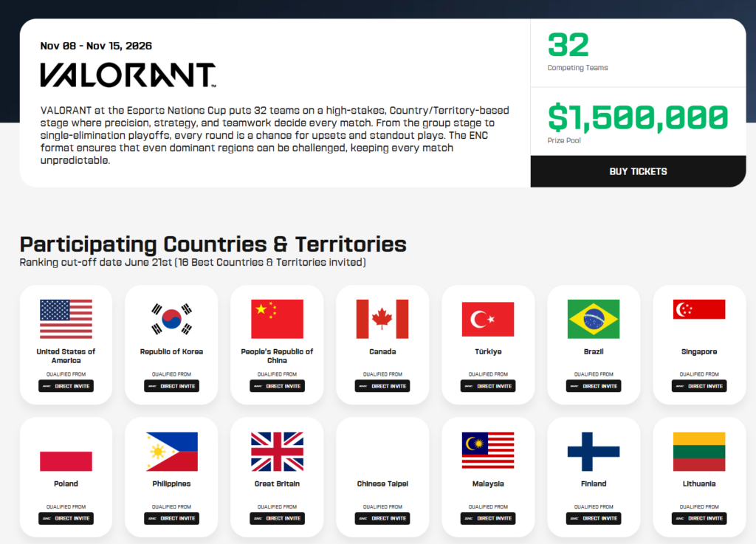
Task: Click the 'Türkiye' country name
Action: (x=488, y=352)
